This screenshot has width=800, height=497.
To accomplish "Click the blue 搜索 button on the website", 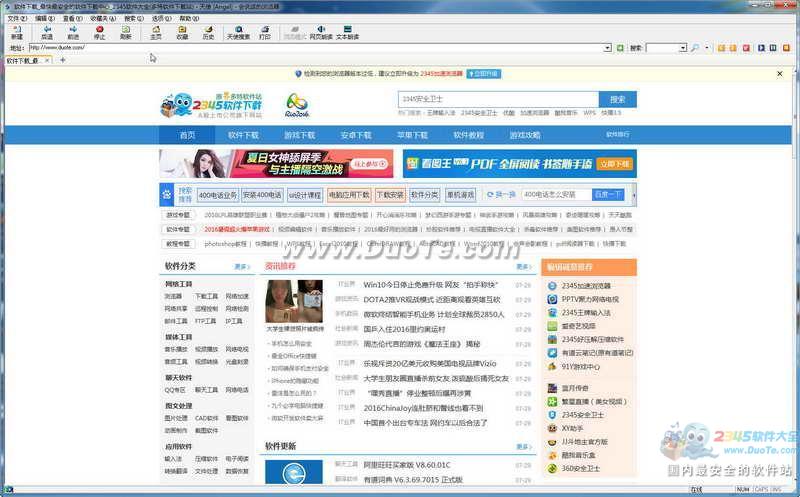I will click(617, 99).
